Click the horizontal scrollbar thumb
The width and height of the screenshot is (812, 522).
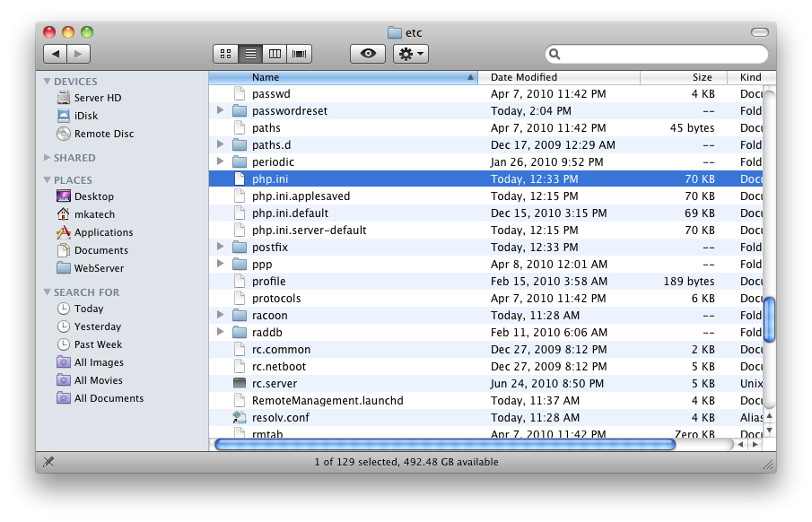(x=445, y=444)
